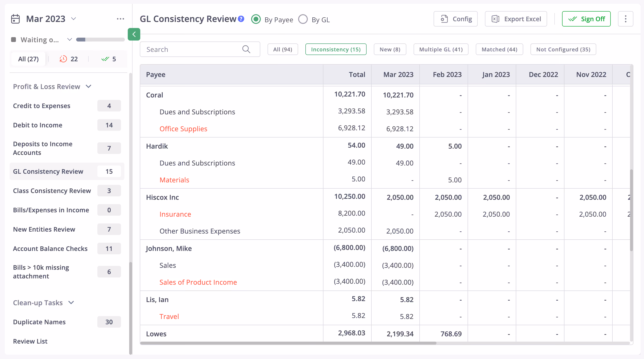Screen dimensions: 644x359
Task: Click the green Sign Off button
Action: tap(586, 19)
